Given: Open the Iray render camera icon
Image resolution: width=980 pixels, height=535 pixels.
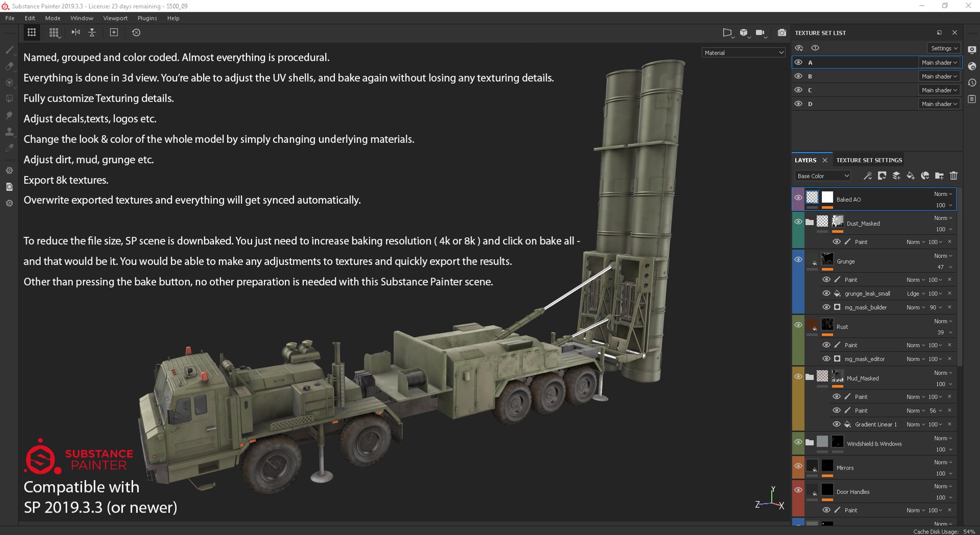Looking at the screenshot, I should (x=781, y=33).
